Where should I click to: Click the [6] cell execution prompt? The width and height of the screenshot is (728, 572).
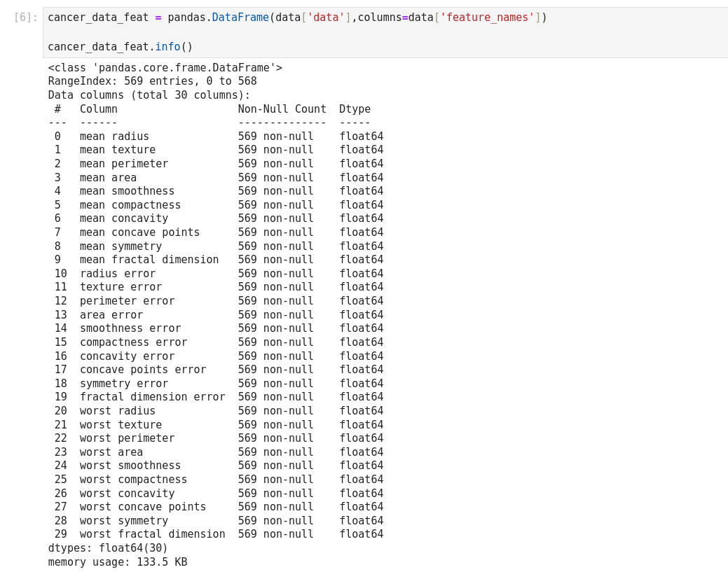point(26,18)
